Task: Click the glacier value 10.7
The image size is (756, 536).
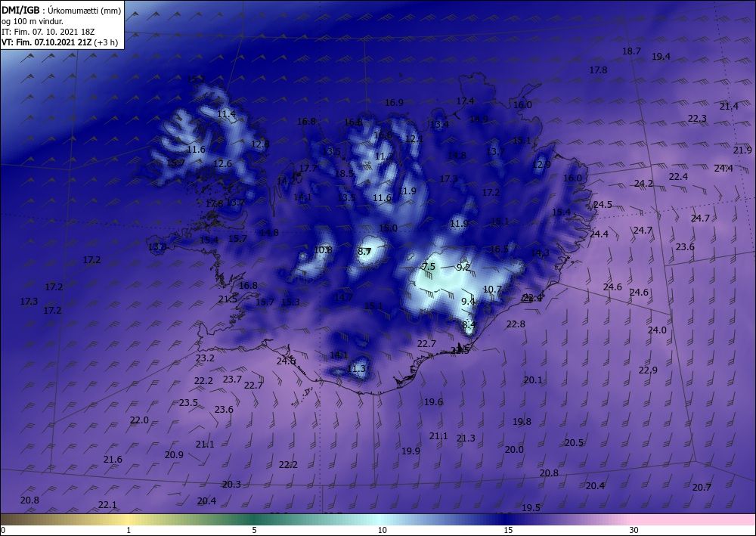Action: click(x=493, y=290)
